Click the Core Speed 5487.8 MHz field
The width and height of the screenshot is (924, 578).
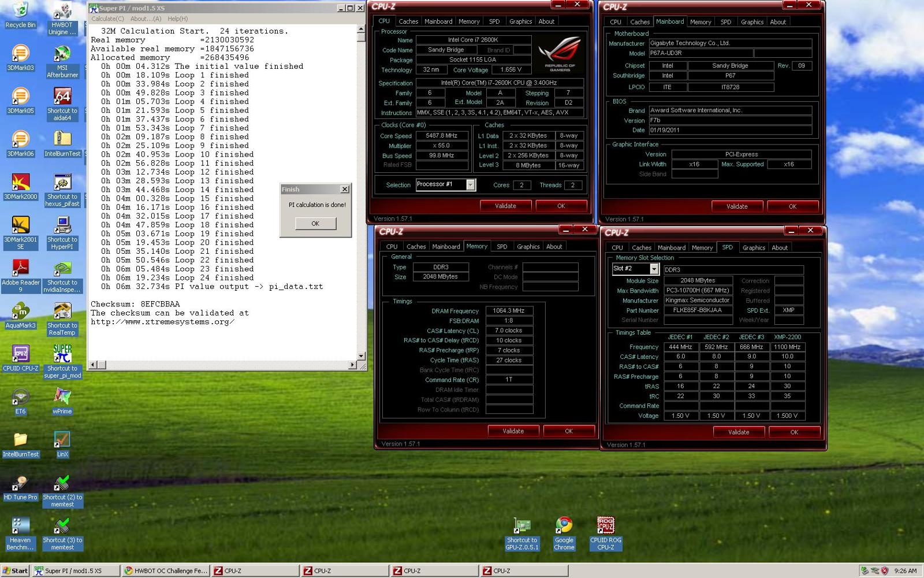(442, 136)
